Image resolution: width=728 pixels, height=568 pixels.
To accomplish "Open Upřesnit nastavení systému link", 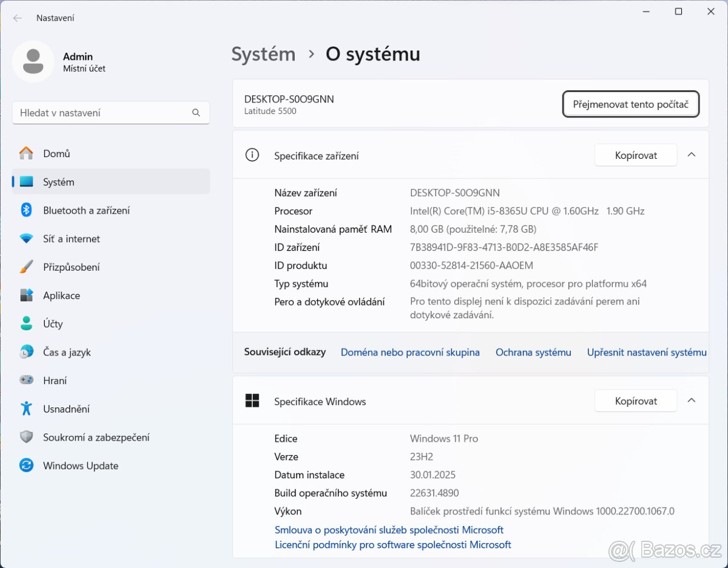I will tap(647, 352).
